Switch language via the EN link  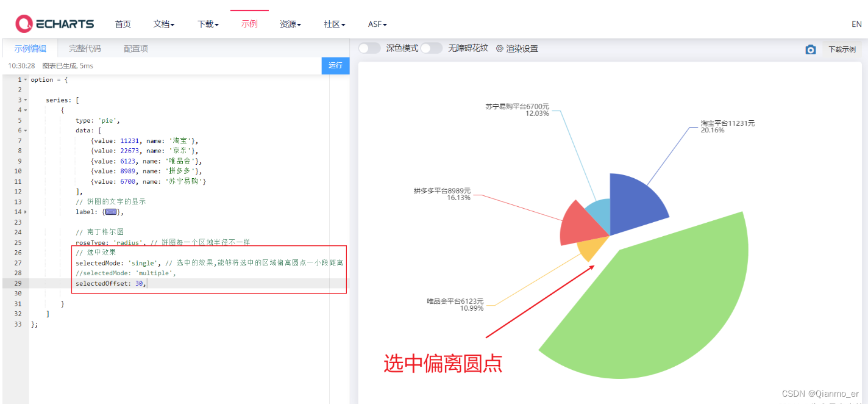[856, 24]
